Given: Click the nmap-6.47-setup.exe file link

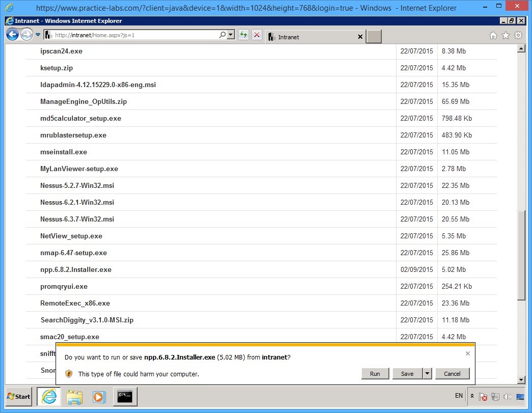Looking at the screenshot, I should [73, 253].
